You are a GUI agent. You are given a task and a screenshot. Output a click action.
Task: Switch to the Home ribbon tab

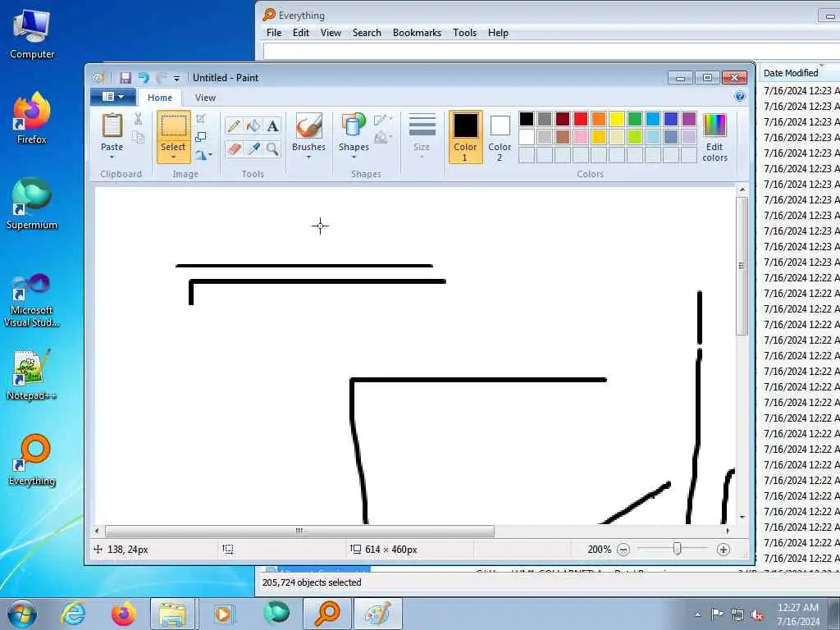point(160,98)
